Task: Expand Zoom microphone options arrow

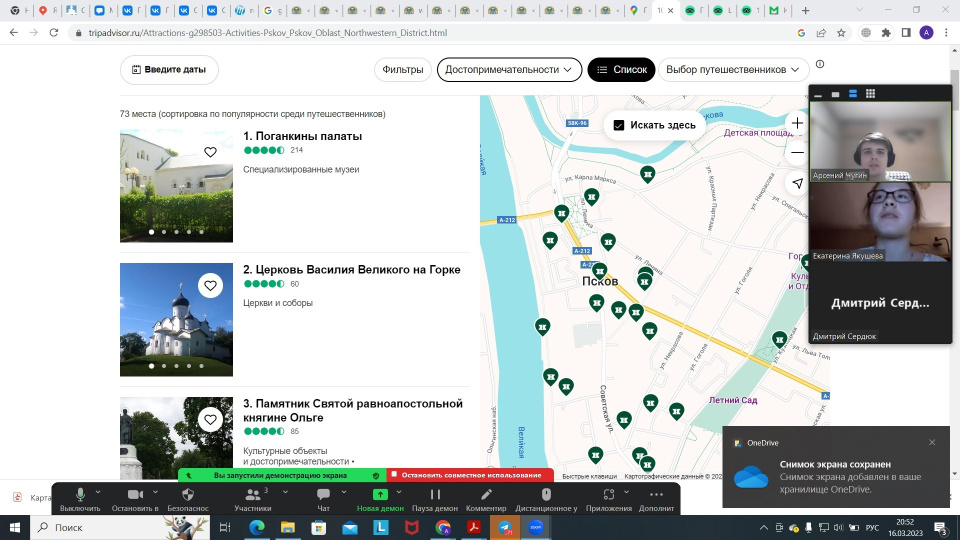Action: pyautogui.click(x=98, y=492)
